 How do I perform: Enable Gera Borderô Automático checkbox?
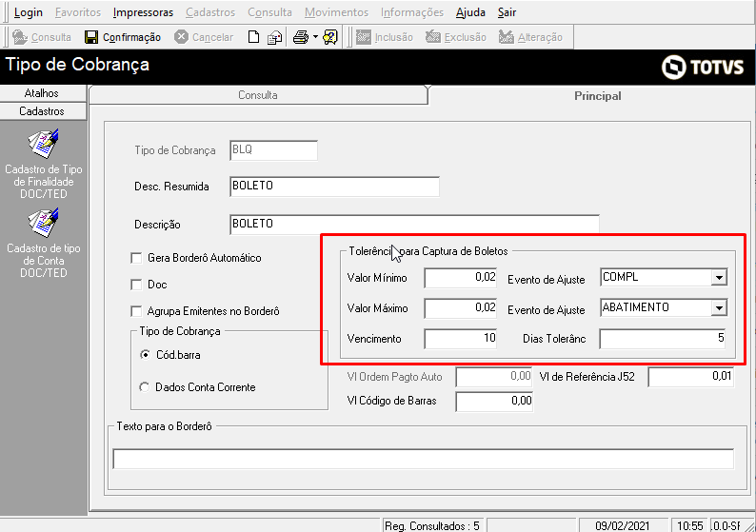136,258
